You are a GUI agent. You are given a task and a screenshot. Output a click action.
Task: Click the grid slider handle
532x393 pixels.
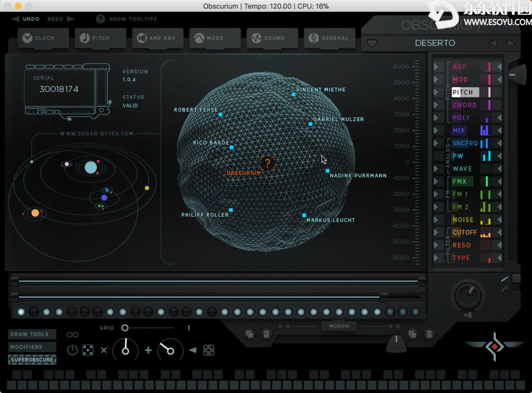(x=125, y=328)
